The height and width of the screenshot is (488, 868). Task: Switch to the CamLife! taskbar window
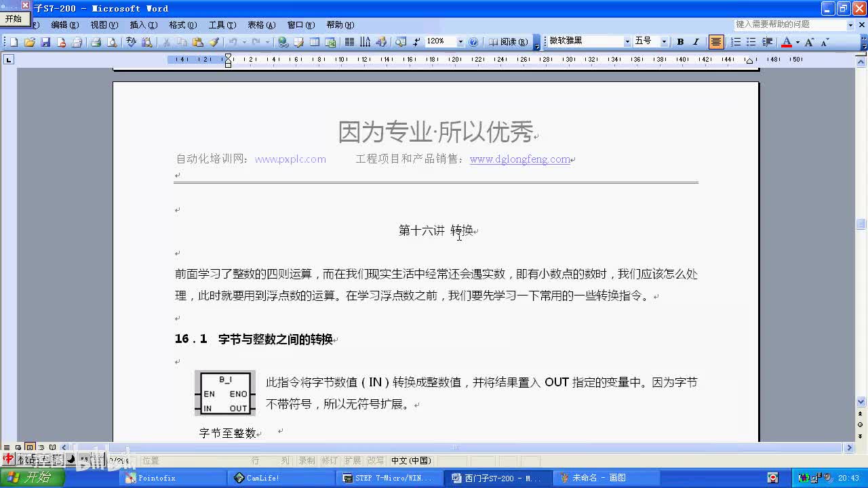point(282,478)
